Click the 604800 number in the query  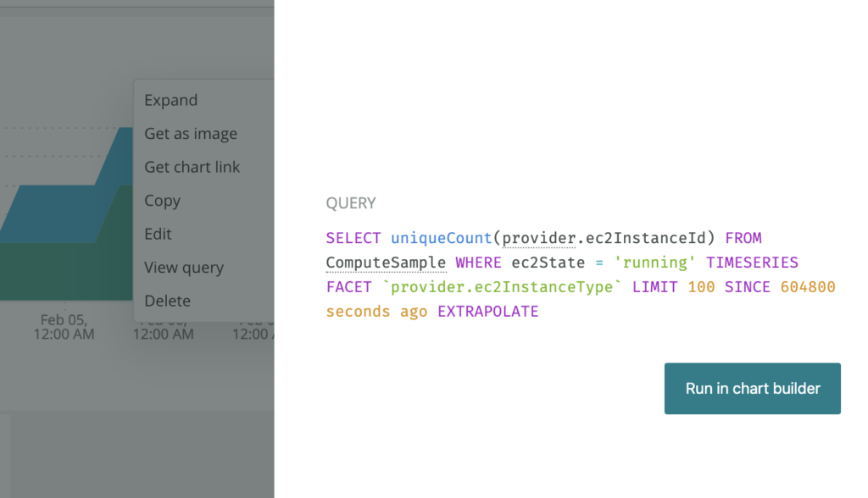click(x=808, y=286)
